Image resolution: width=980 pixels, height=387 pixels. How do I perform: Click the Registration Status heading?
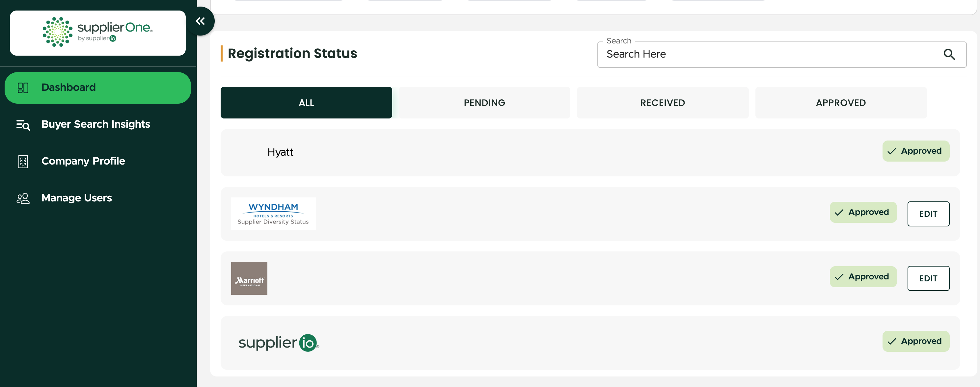(292, 54)
